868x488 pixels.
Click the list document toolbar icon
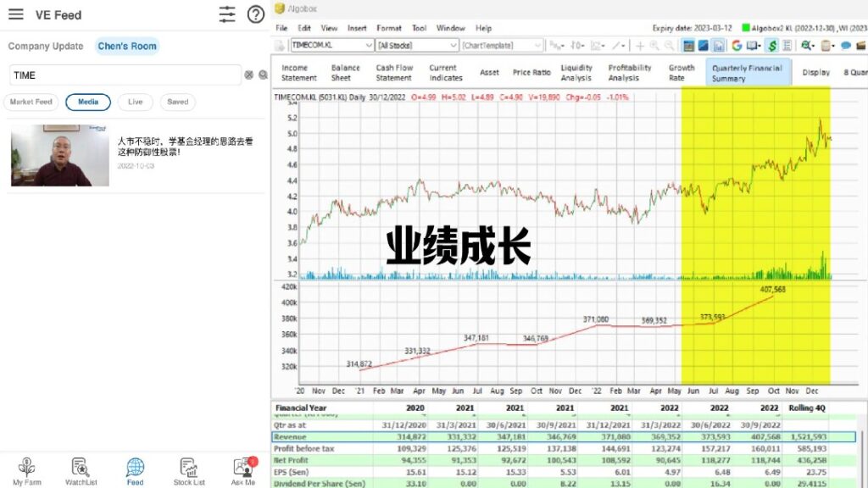pyautogui.click(x=787, y=46)
